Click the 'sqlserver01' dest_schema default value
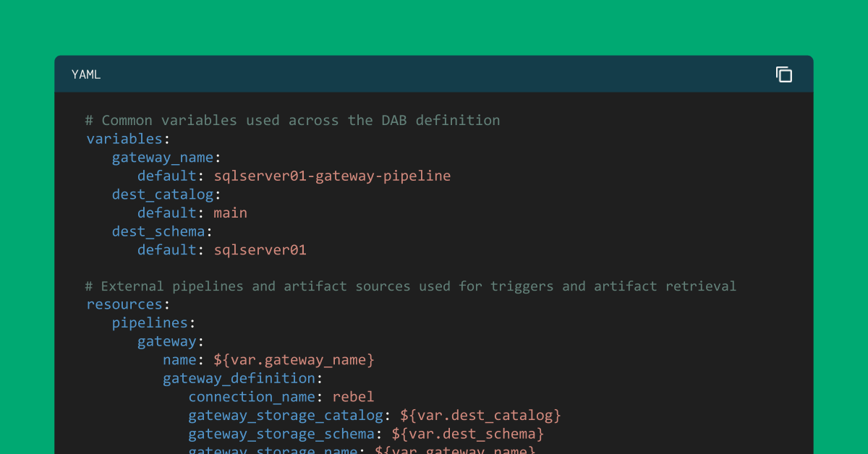 click(260, 250)
